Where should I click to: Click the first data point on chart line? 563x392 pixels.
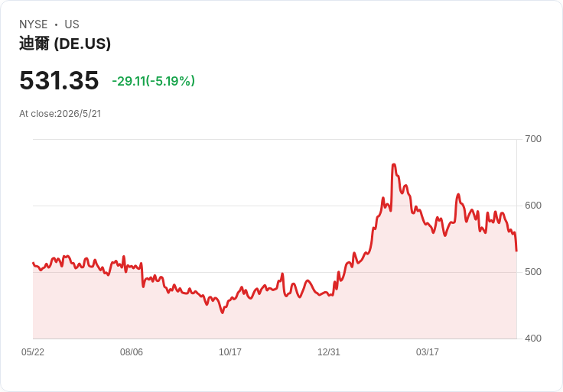pos(33,263)
